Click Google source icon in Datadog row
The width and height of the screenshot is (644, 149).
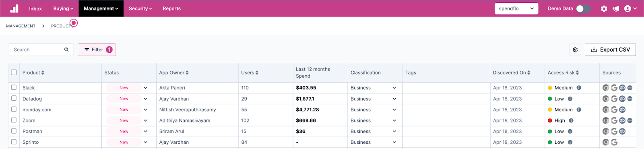tap(614, 99)
